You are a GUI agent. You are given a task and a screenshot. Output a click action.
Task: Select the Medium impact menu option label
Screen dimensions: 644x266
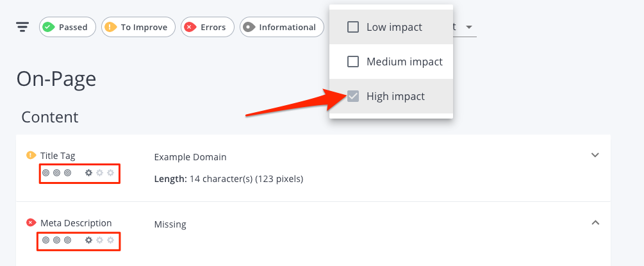pyautogui.click(x=404, y=62)
